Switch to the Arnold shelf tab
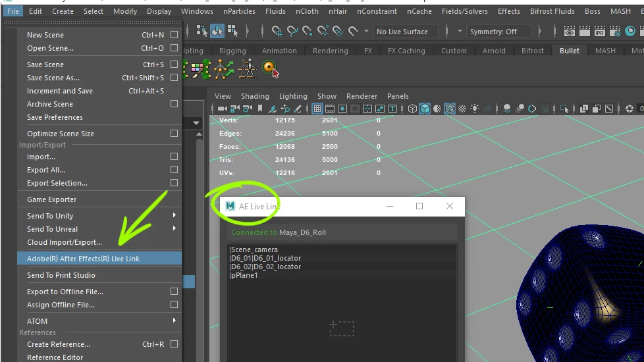Viewport: 644px width, 362px height. (x=494, y=51)
